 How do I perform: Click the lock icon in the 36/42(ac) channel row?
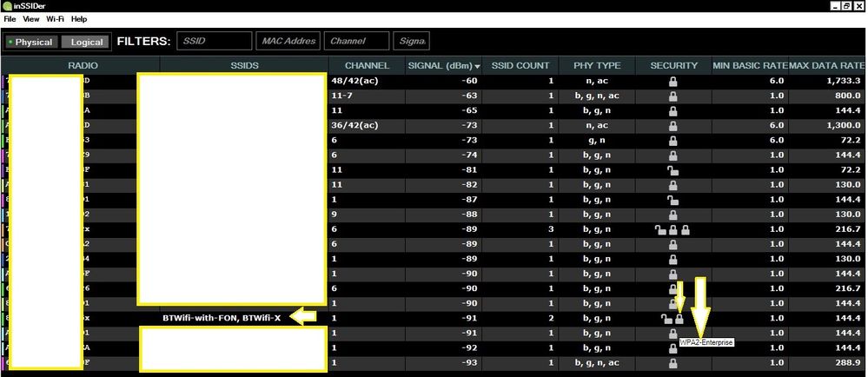(673, 125)
